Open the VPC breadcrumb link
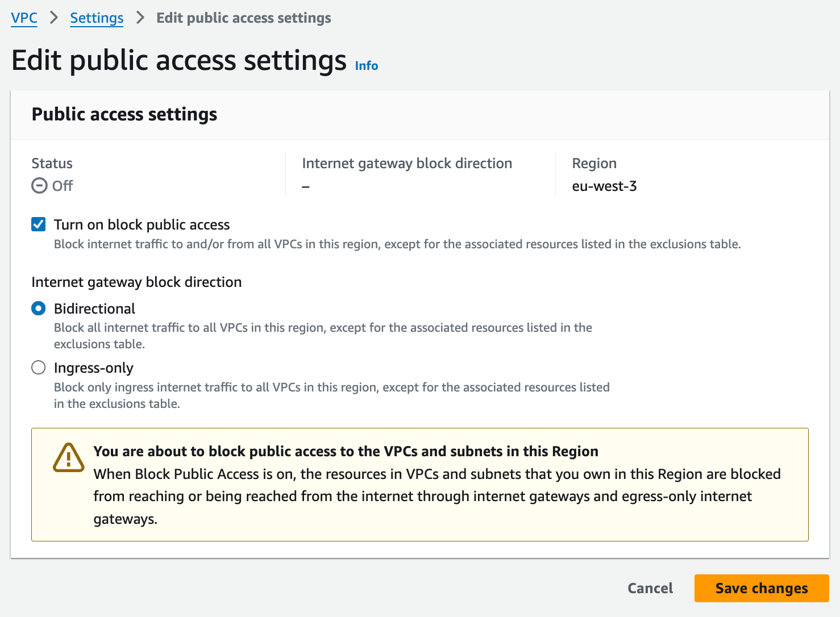 [x=24, y=18]
